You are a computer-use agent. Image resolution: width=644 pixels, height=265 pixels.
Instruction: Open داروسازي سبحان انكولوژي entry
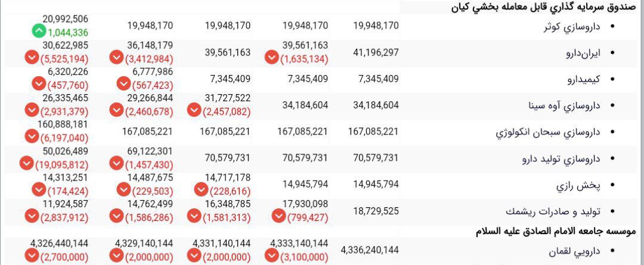pyautogui.click(x=549, y=132)
